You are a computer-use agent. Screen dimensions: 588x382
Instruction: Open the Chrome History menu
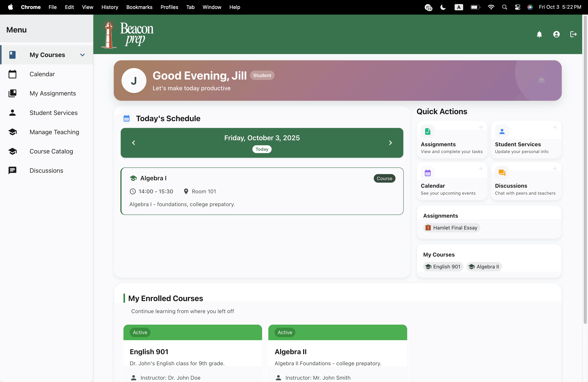(110, 7)
